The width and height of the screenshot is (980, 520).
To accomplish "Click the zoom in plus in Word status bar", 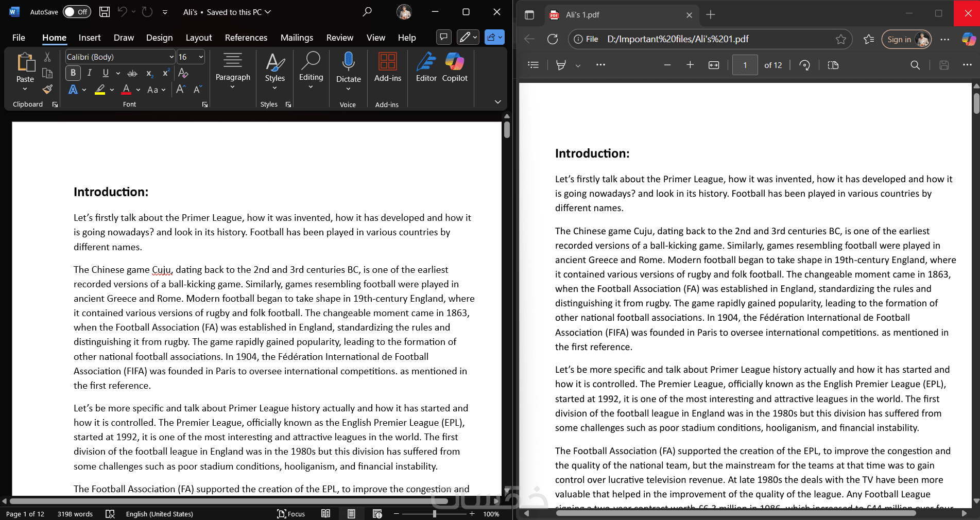I will (472, 514).
